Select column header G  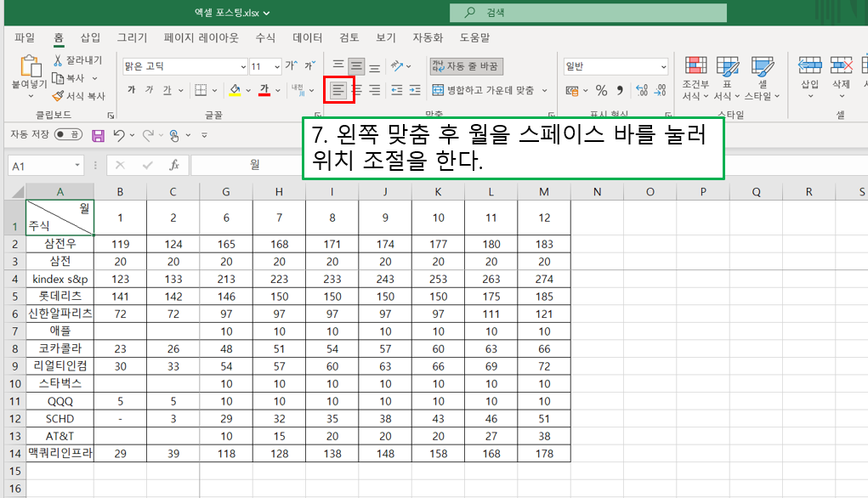[226, 192]
